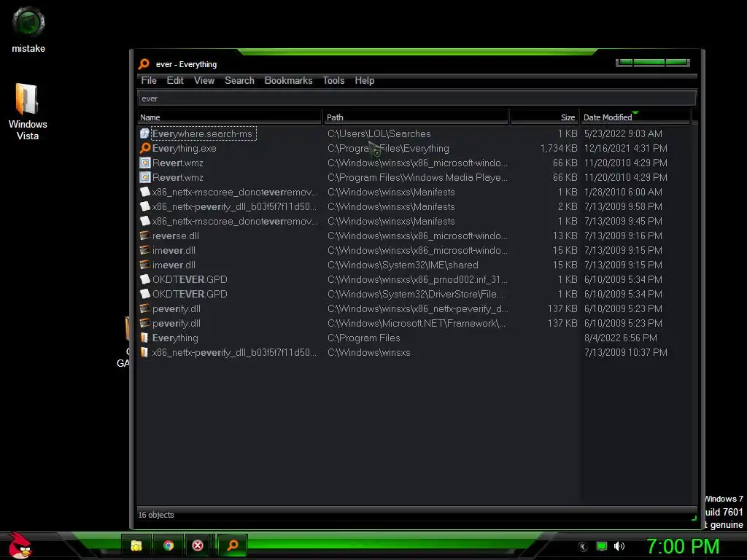Click the red X taskbar icon

click(x=198, y=545)
